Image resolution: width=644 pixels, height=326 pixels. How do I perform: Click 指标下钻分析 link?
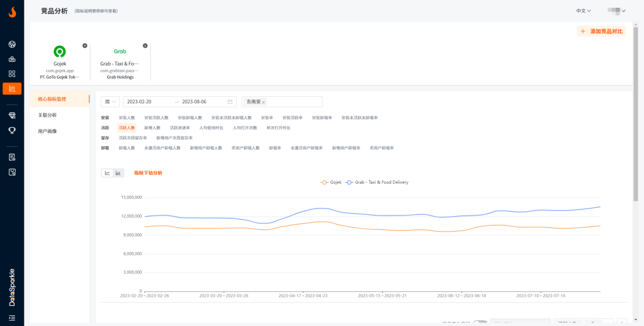tap(148, 173)
